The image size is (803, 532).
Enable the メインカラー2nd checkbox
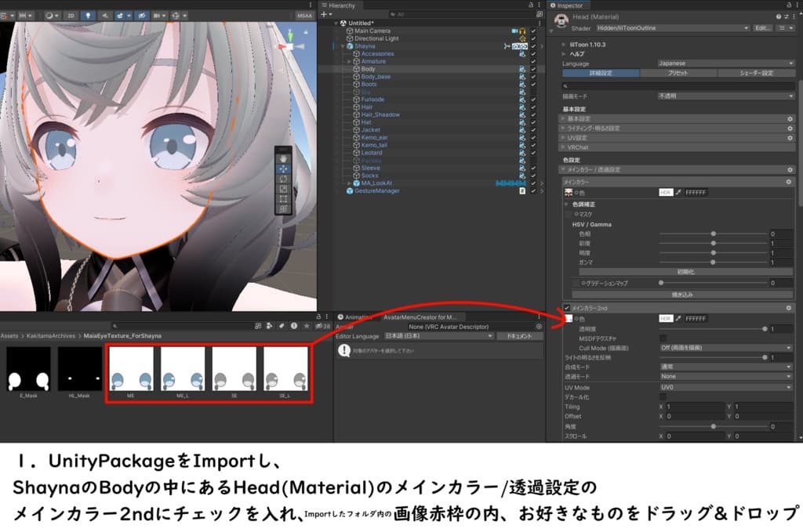(x=566, y=308)
